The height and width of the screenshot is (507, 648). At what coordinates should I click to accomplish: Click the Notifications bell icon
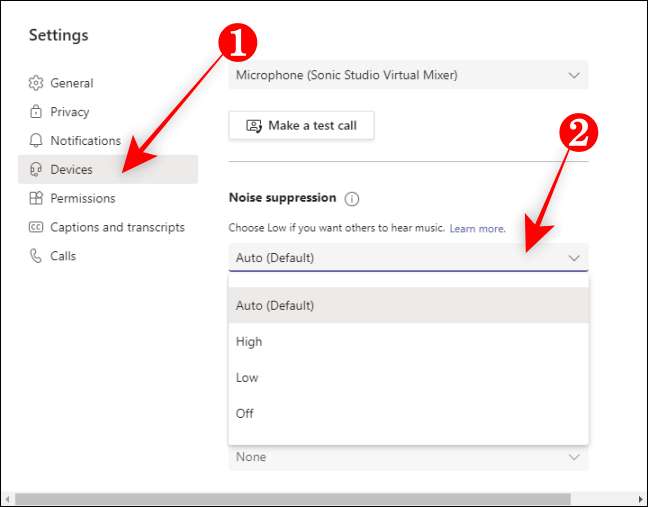[x=36, y=141]
